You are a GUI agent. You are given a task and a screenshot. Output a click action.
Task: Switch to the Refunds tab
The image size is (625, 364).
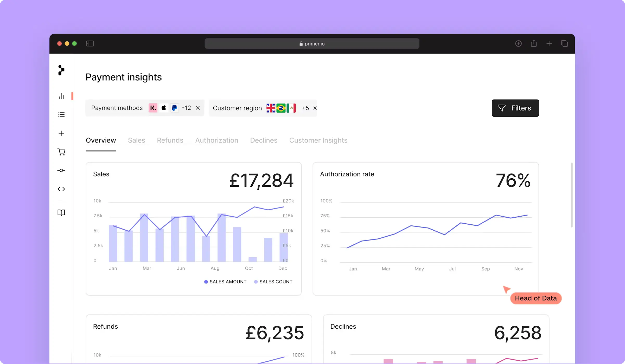point(170,140)
